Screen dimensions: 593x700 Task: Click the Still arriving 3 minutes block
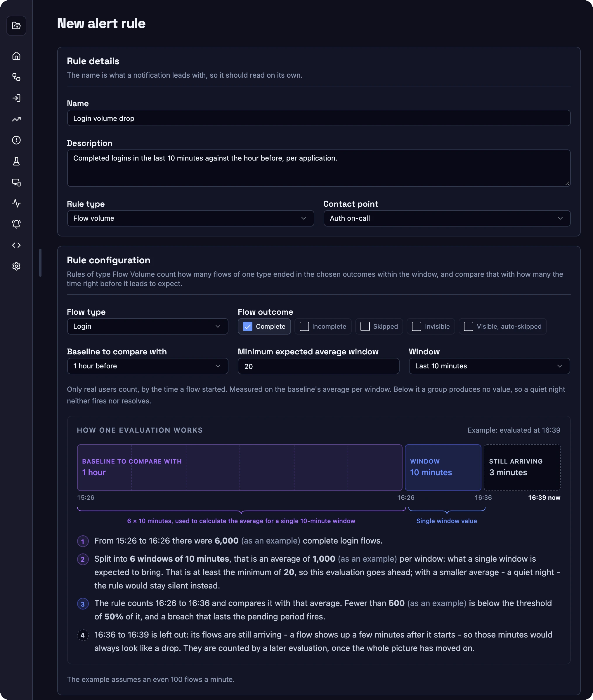coord(522,468)
